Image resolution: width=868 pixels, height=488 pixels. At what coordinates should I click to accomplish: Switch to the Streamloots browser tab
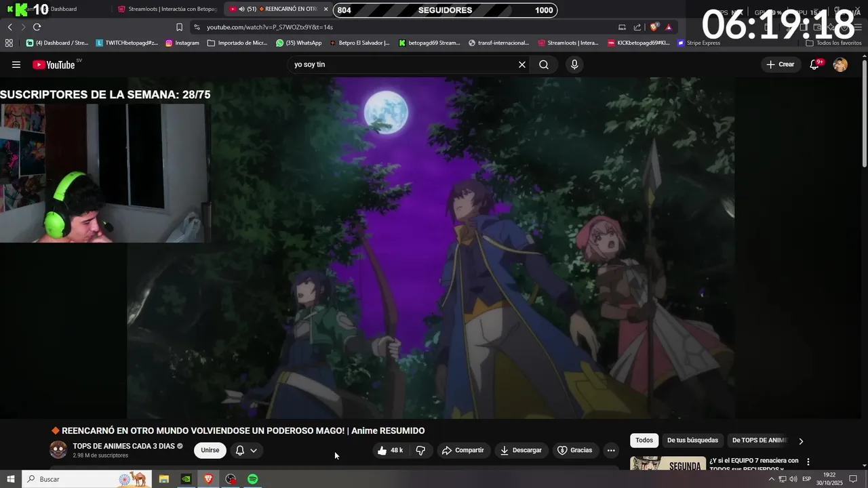click(167, 9)
